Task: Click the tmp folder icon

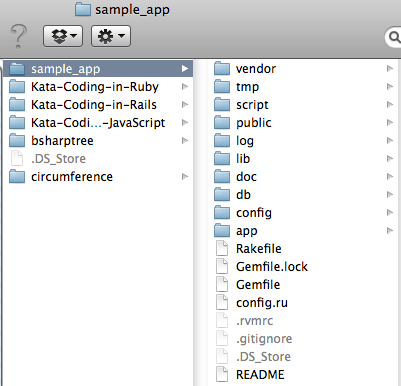Action: (222, 87)
